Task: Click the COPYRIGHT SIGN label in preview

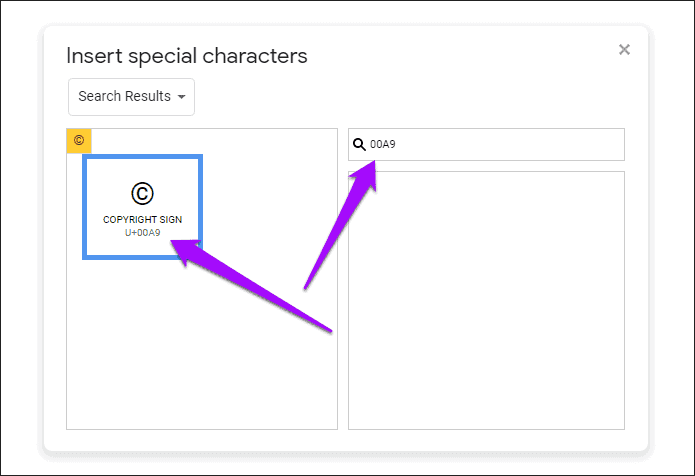Action: pyautogui.click(x=142, y=220)
